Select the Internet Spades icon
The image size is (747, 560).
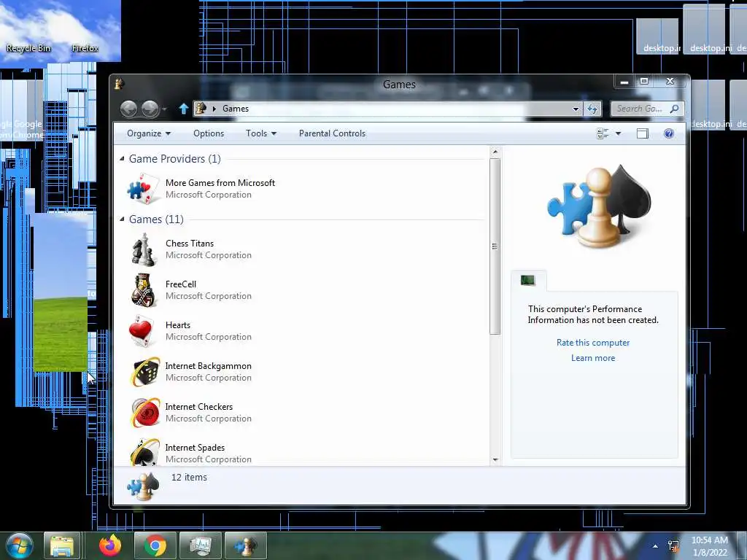[145, 452]
